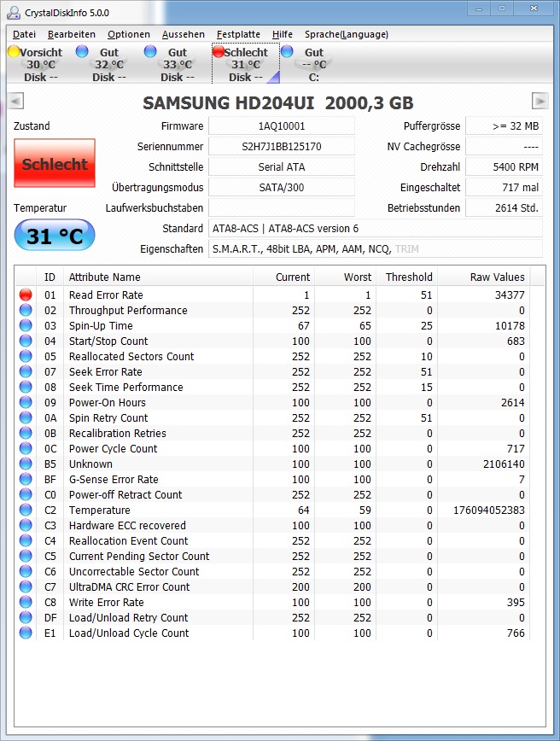
Task: Click the Threshold column header
Action: pyautogui.click(x=407, y=277)
